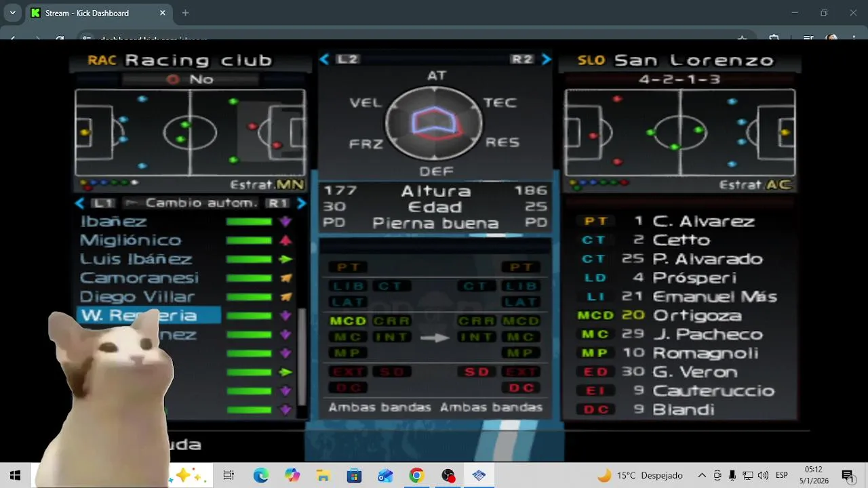The image size is (868, 488).
Task: Click the red up arrow beside Migliónico
Action: 285,240
